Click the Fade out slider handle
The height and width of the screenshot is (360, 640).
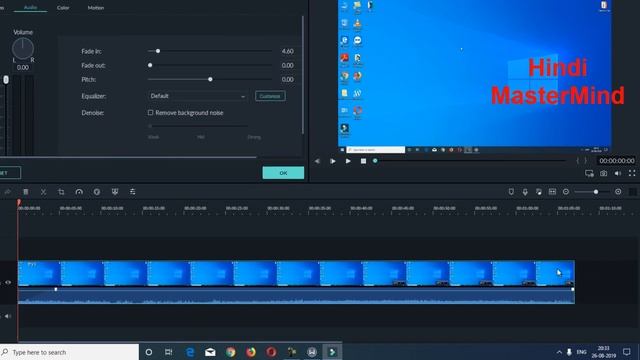150,65
